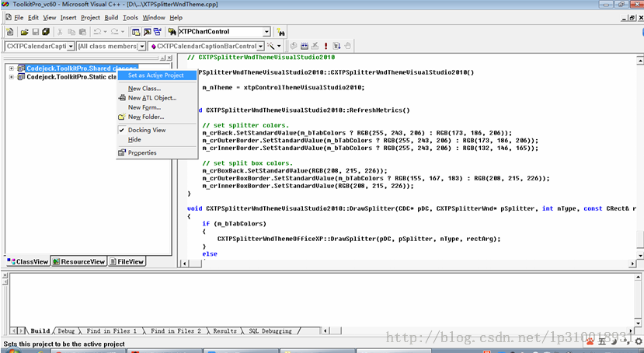Click the WizardBar magic wand icon
This screenshot has width=644, height=353.
pos(271,46)
